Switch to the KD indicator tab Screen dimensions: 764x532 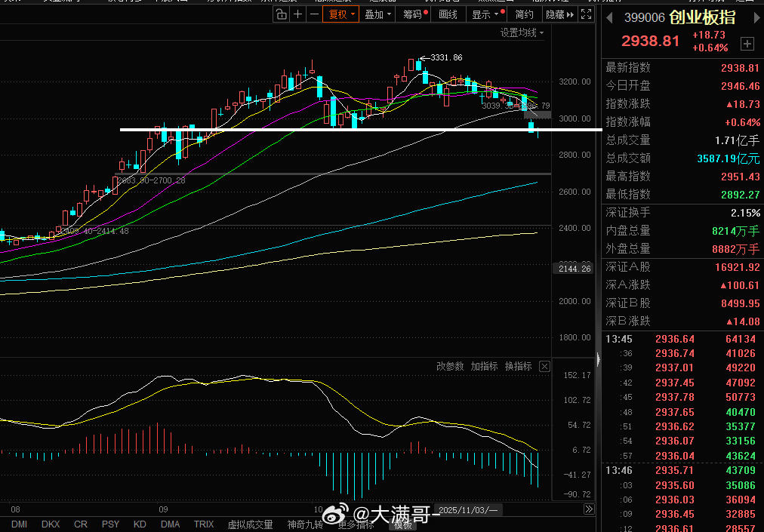140,524
